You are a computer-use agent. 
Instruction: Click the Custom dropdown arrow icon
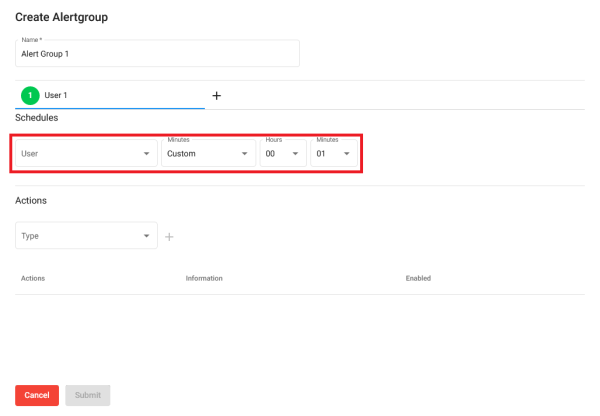pos(245,154)
